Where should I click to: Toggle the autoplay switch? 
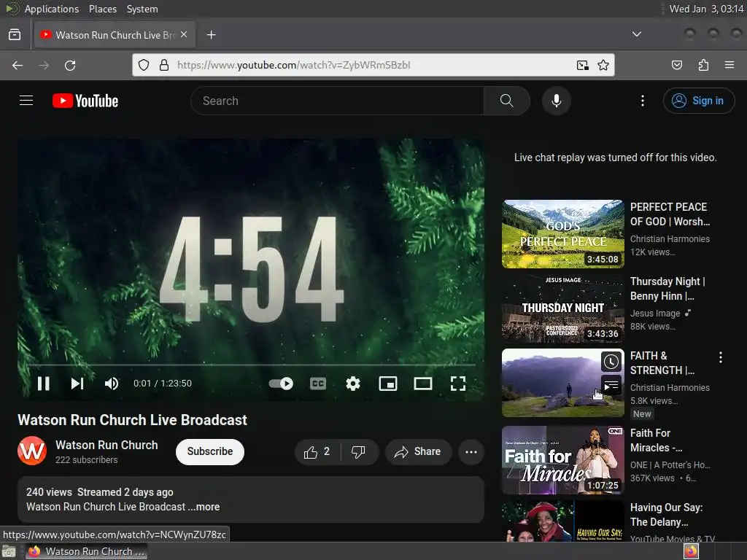pos(281,384)
